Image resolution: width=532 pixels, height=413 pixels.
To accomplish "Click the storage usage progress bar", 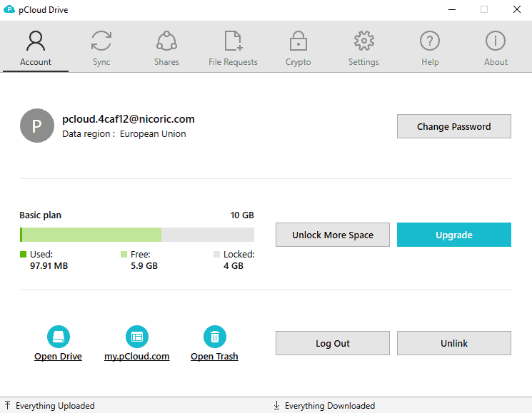I will click(x=137, y=235).
